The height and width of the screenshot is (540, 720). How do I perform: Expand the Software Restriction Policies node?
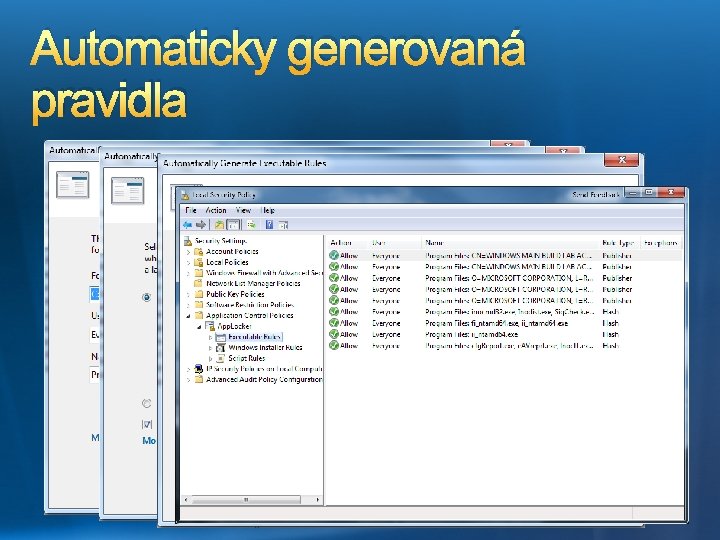pos(188,305)
